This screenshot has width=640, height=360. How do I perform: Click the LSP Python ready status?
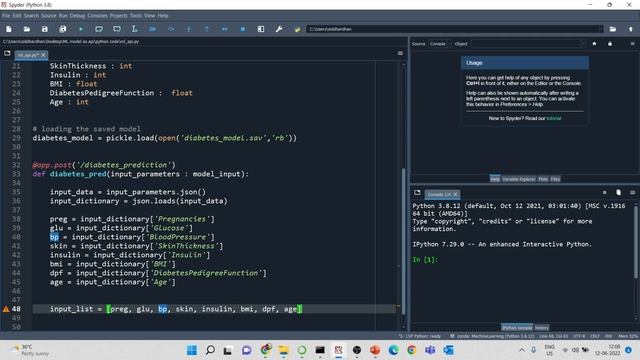click(420, 336)
